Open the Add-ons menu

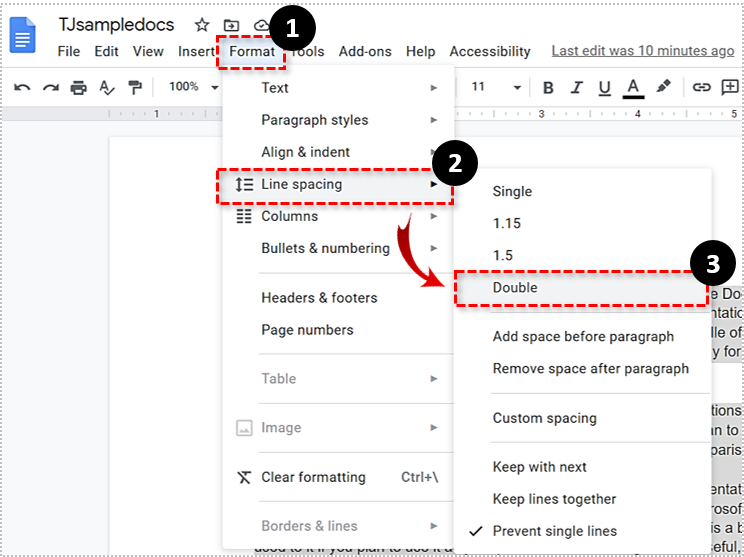(x=365, y=51)
